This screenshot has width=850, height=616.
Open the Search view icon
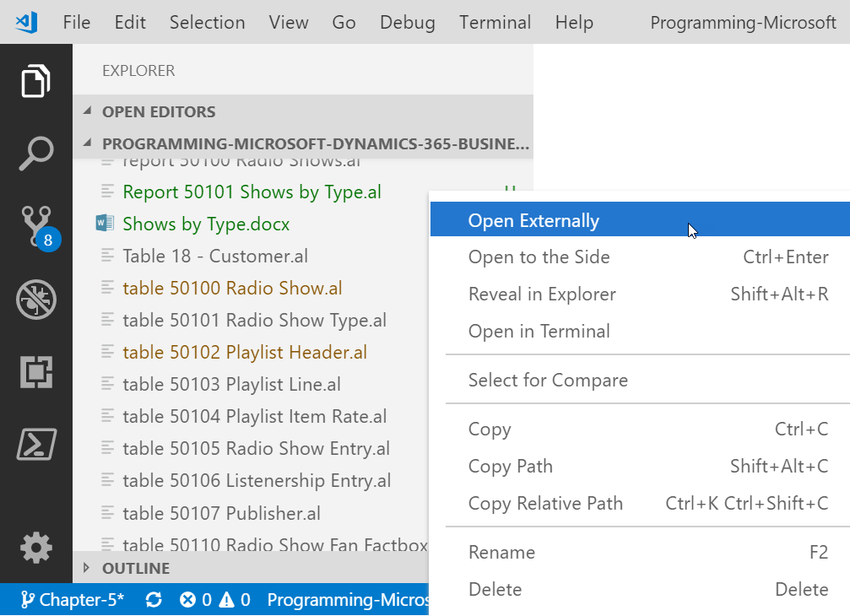[35, 154]
